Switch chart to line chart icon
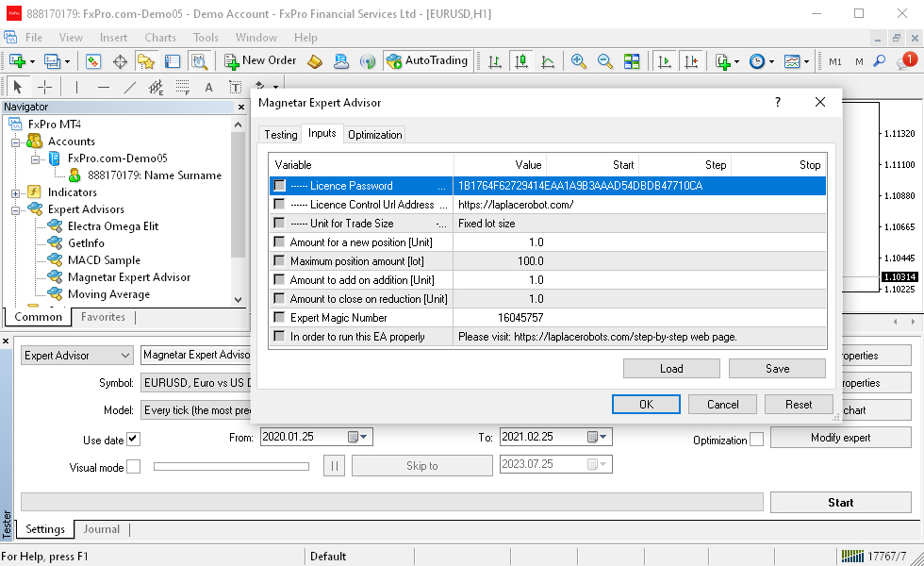This screenshot has height=566, width=924. point(548,60)
